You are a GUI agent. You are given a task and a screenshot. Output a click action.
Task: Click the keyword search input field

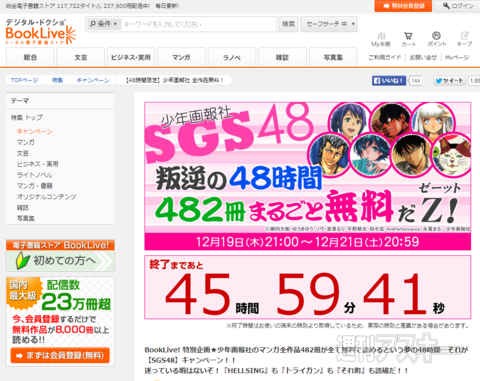coord(199,24)
